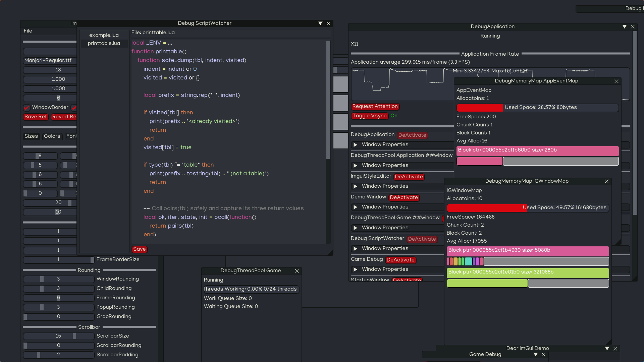
Task: Collapse the Game Debug window arrow
Action: coord(535,355)
